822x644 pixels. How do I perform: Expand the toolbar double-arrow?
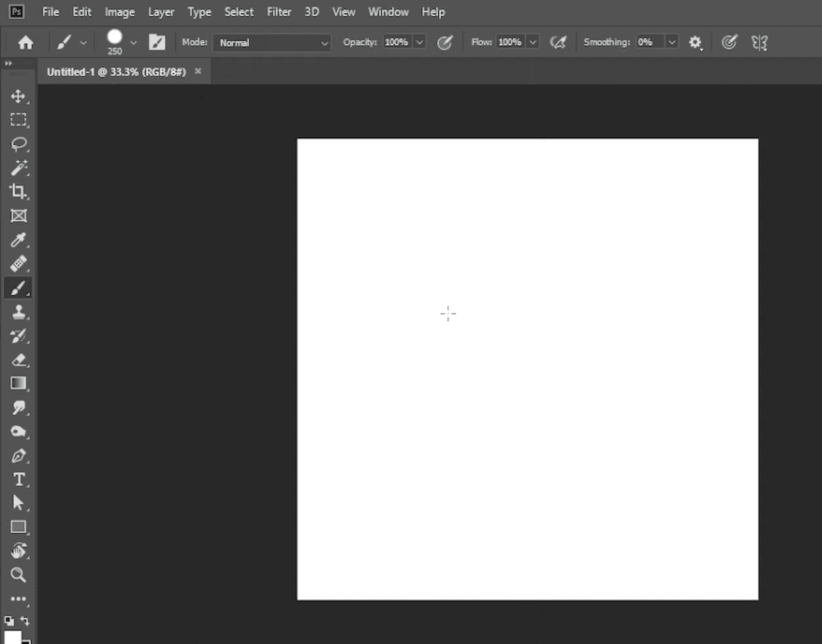pos(9,64)
